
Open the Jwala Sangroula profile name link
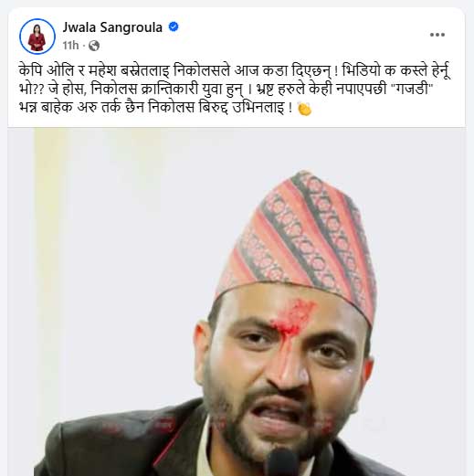pos(112,27)
